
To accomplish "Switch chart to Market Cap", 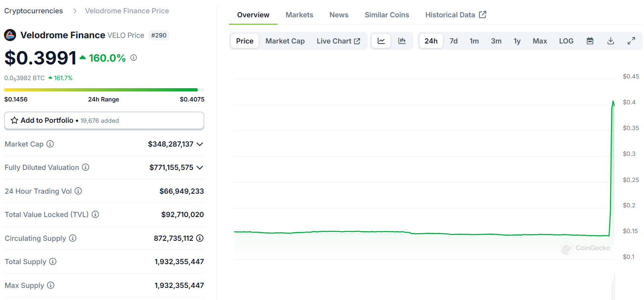I will click(285, 41).
